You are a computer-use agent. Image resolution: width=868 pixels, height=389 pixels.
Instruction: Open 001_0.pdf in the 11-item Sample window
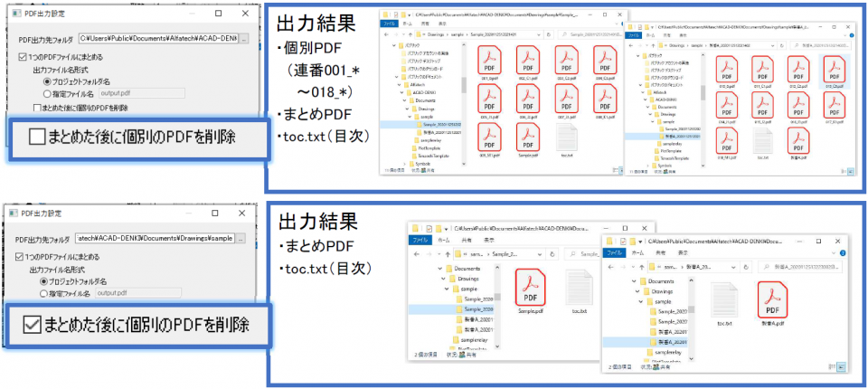point(489,60)
